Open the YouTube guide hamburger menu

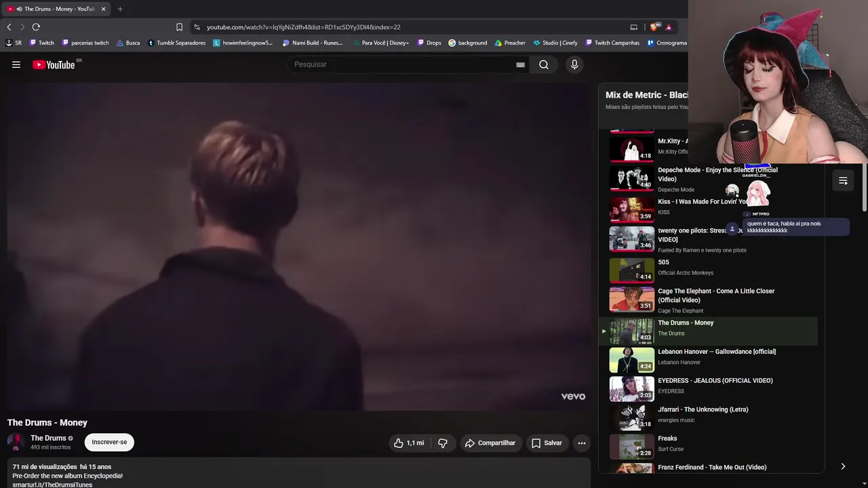[16, 64]
